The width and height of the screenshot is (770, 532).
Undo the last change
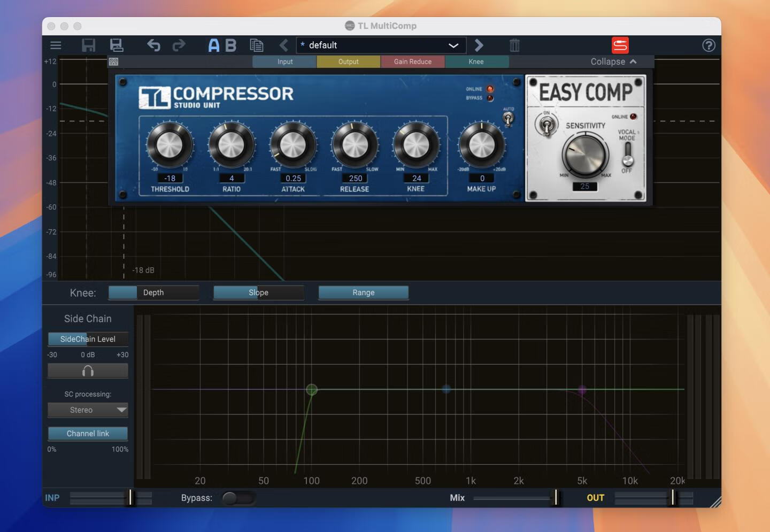tap(153, 45)
